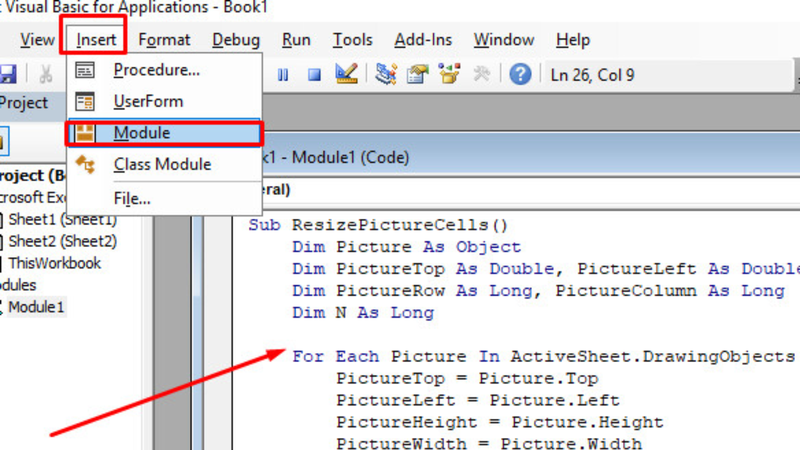The width and height of the screenshot is (800, 450).
Task: Click PictureWidth = Picture.Width line
Action: (489, 443)
